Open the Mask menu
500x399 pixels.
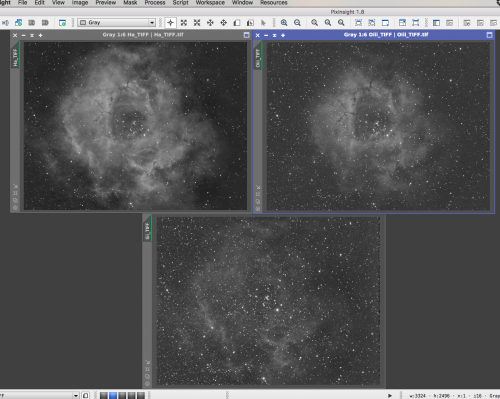130,3
